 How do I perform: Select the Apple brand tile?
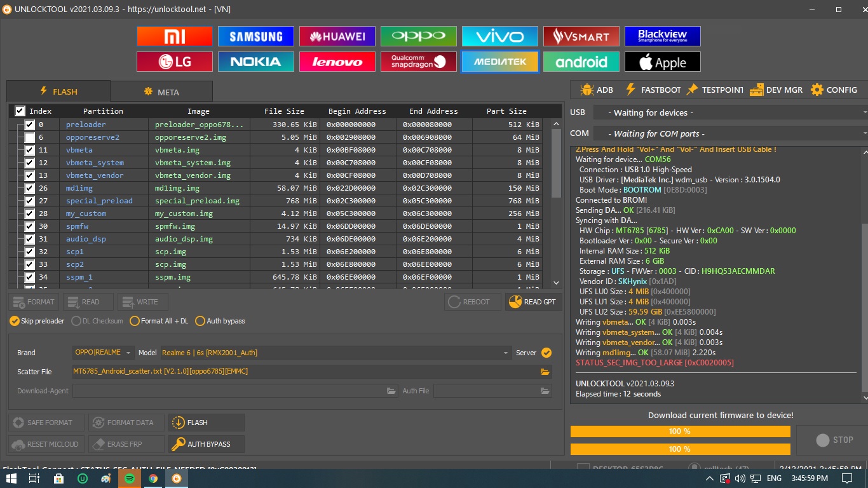point(663,62)
